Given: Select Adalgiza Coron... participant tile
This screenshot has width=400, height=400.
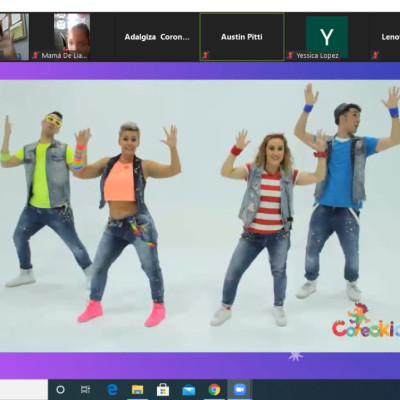Looking at the screenshot, I should pos(157,37).
